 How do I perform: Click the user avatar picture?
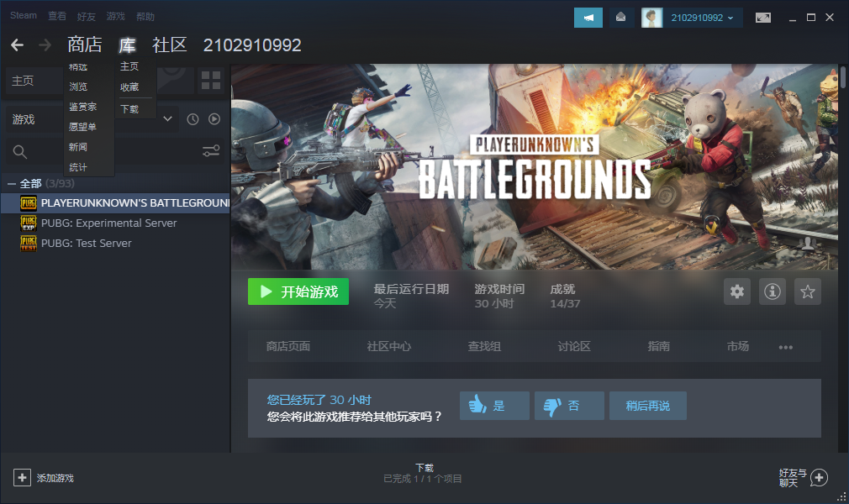(652, 18)
